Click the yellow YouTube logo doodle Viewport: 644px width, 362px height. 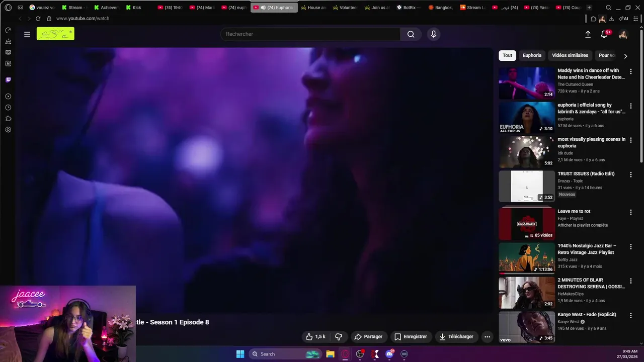[x=55, y=34]
